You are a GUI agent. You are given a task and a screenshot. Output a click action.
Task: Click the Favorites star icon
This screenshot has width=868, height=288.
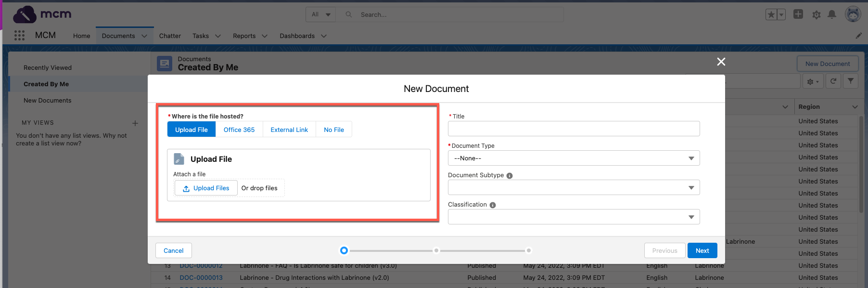click(x=771, y=15)
